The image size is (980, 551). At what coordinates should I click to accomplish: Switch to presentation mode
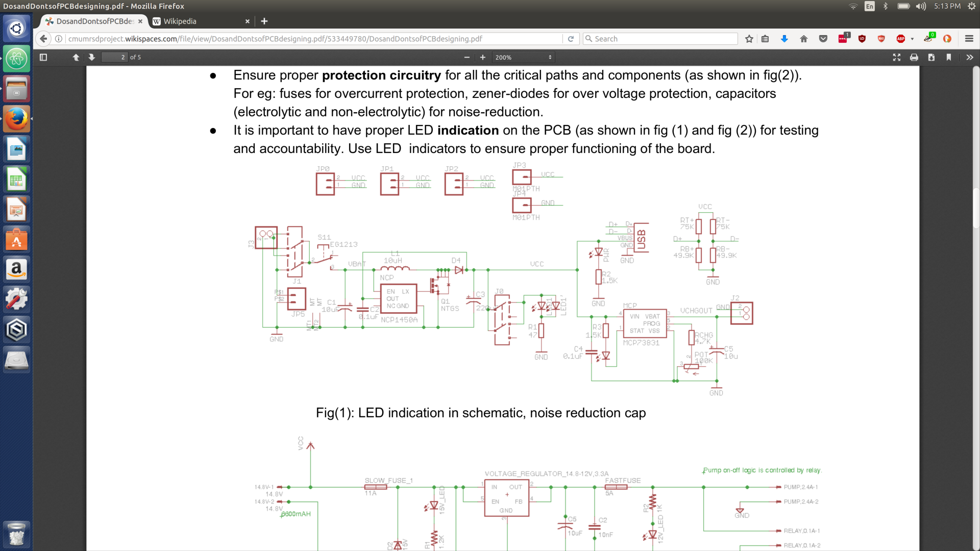897,57
